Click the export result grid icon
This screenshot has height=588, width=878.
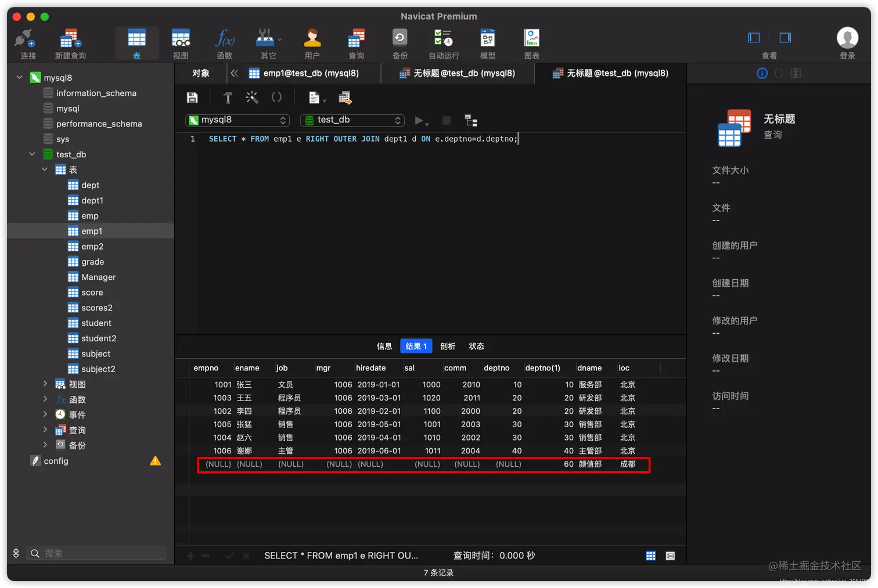[345, 98]
